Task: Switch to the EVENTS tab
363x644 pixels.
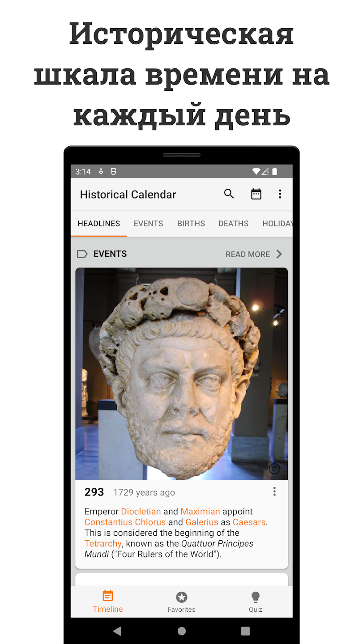Action: point(148,224)
